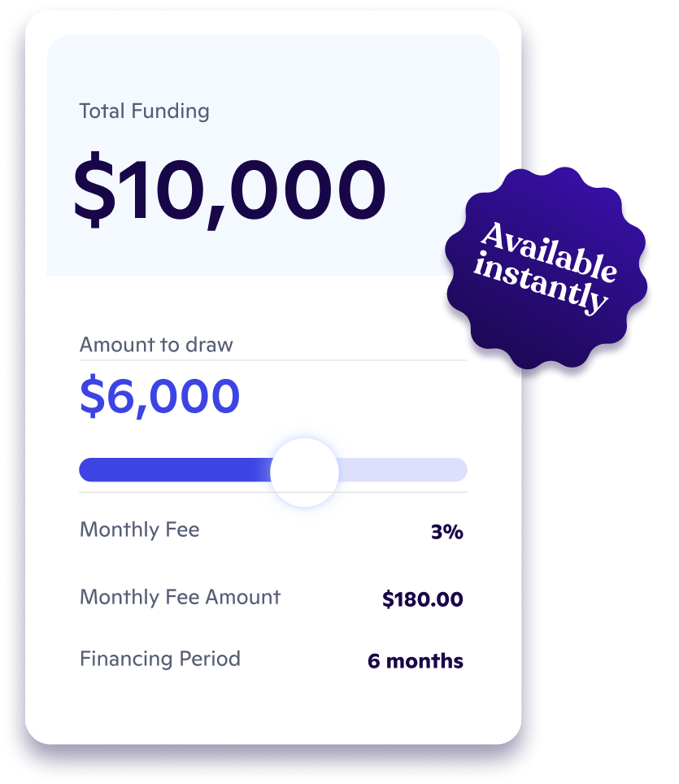The width and height of the screenshot is (679, 784).
Task: Click the filled blue portion of the slider
Action: click(x=175, y=470)
